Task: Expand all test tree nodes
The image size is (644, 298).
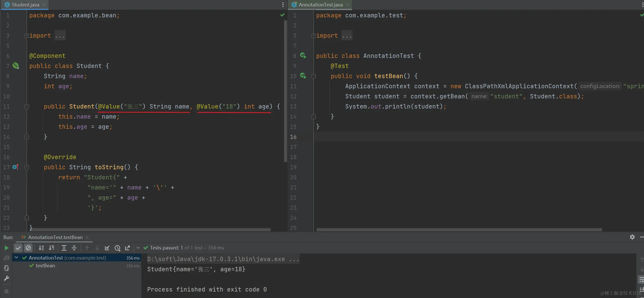Action: [64, 248]
